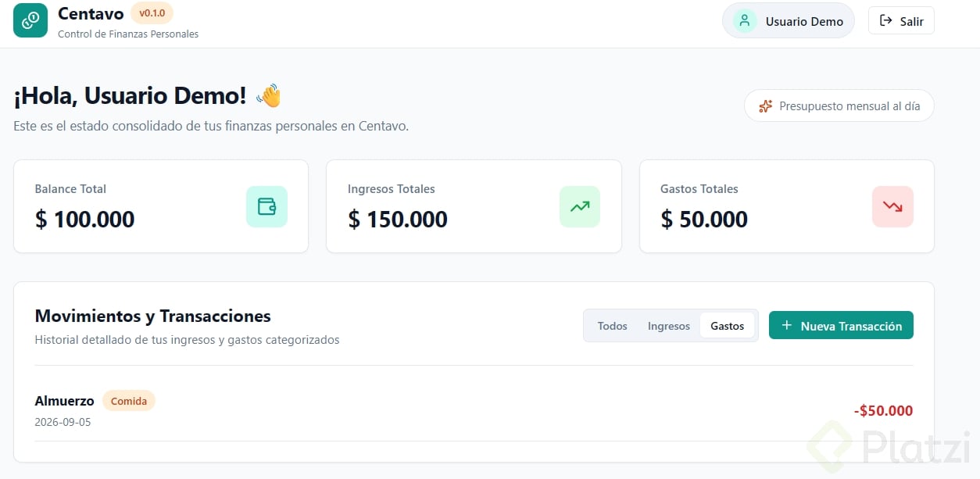
Task: Click the Presupuesto mensual al día badge
Action: pyautogui.click(x=839, y=105)
